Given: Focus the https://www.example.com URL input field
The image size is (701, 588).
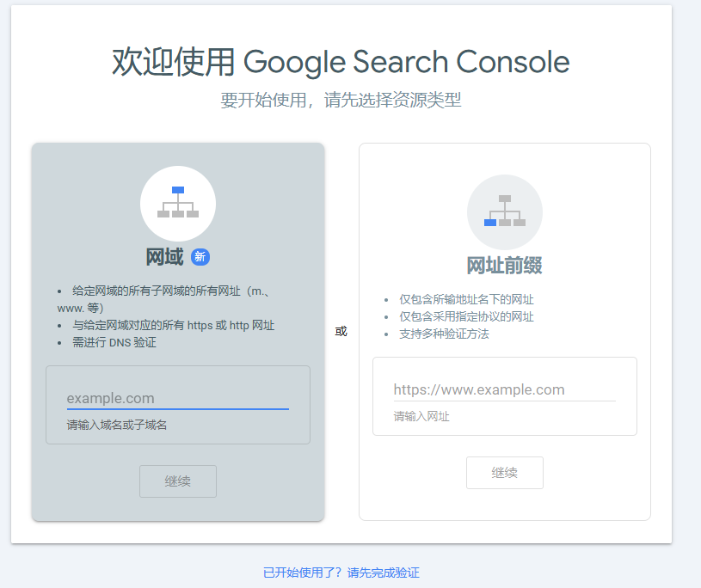Looking at the screenshot, I should click(504, 390).
